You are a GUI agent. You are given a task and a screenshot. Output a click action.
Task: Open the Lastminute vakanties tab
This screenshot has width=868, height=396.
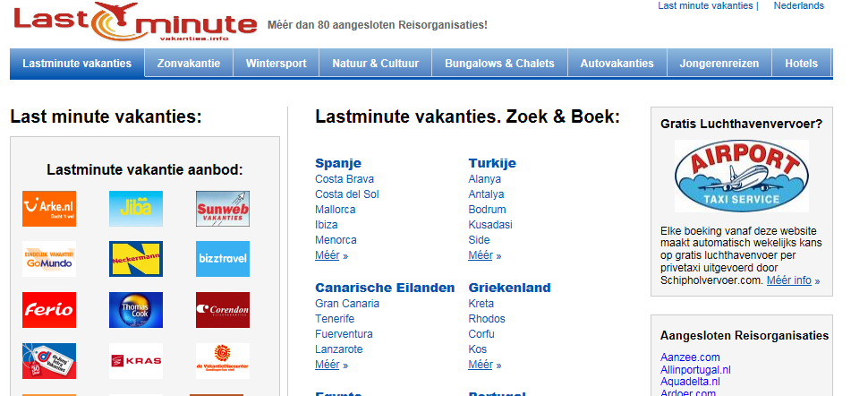77,64
